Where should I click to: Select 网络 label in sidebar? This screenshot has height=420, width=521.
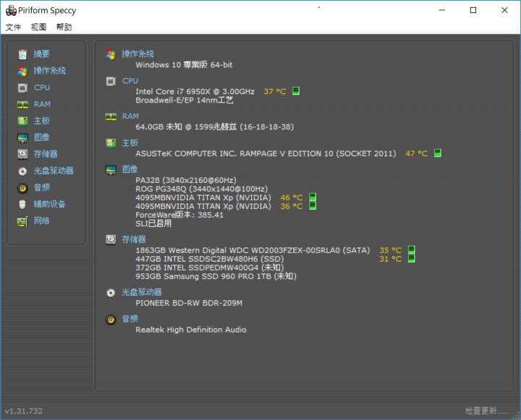[41, 220]
